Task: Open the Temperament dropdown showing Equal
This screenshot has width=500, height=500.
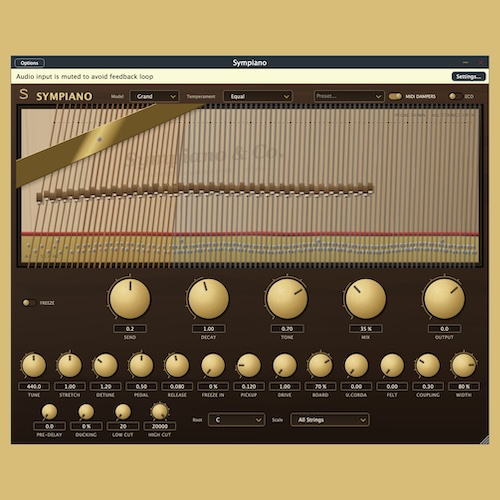Action: pos(258,96)
